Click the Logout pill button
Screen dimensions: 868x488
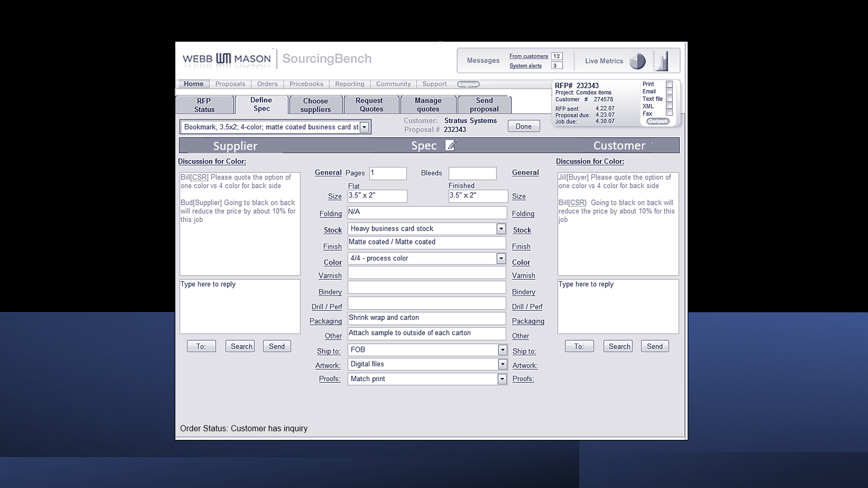[x=468, y=84]
